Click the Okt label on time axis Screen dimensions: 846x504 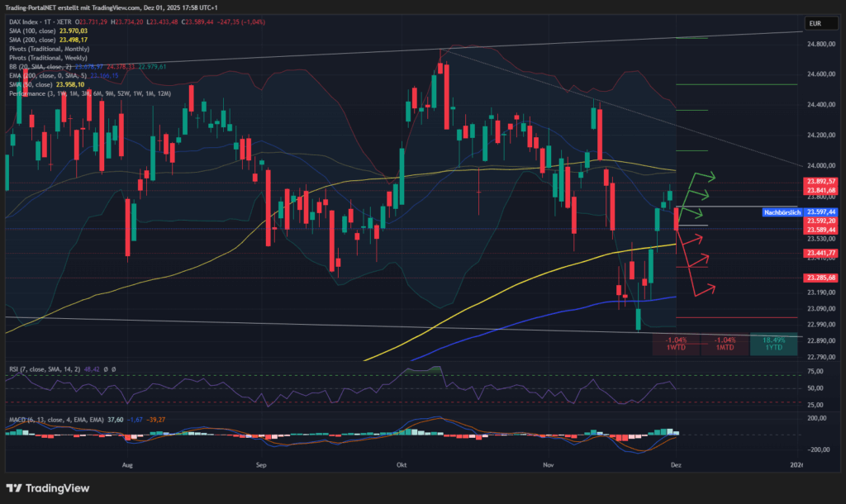[x=402, y=465]
